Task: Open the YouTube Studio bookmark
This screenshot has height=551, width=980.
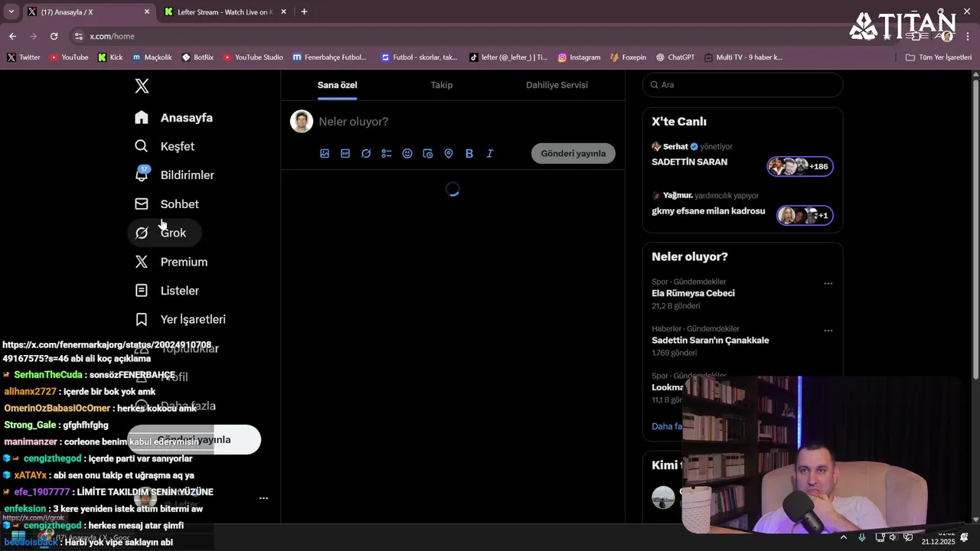Action: [x=253, y=57]
